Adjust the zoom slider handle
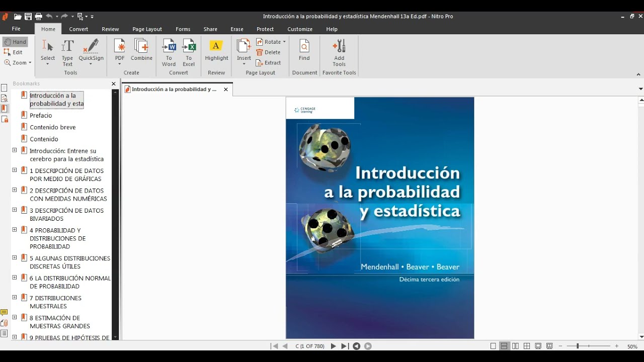 click(x=578, y=346)
